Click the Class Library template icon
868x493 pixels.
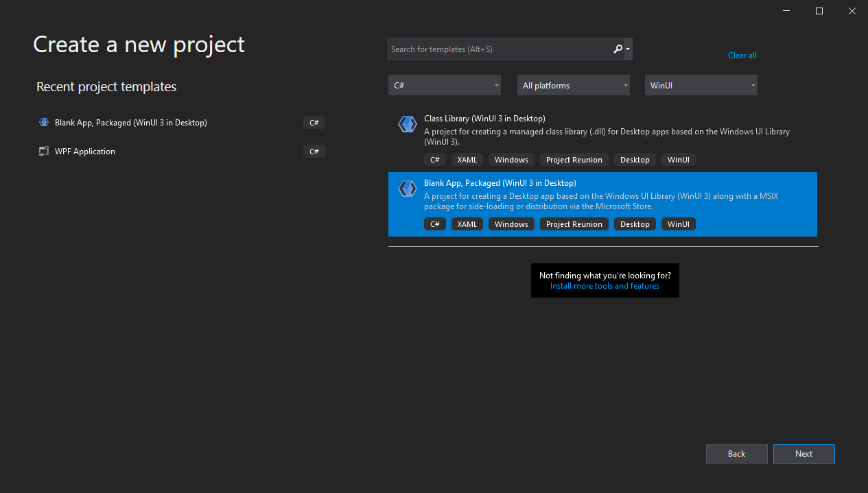[407, 124]
